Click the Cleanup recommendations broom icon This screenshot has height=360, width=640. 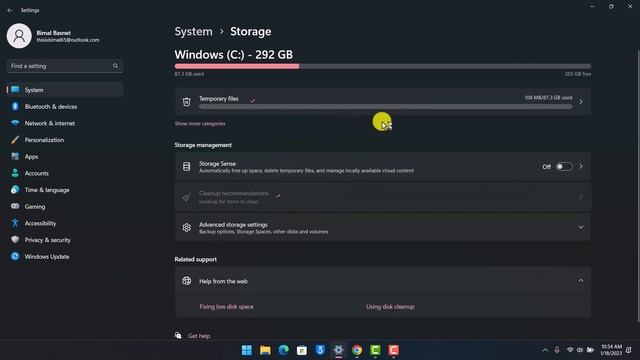click(187, 197)
